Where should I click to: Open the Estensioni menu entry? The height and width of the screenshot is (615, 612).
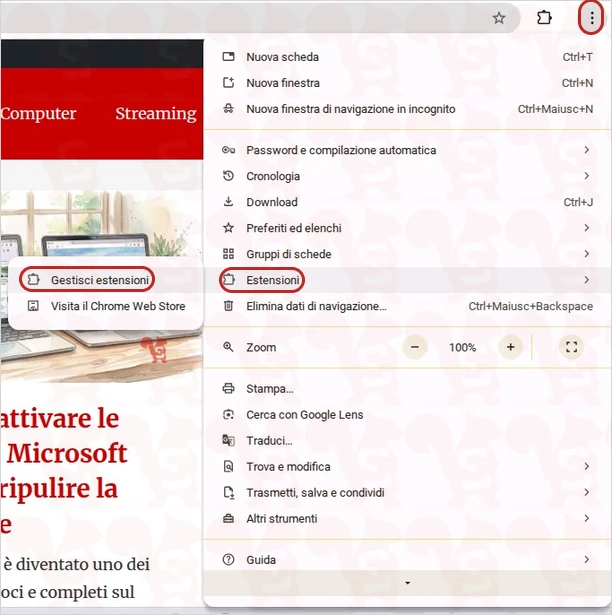pyautogui.click(x=407, y=280)
